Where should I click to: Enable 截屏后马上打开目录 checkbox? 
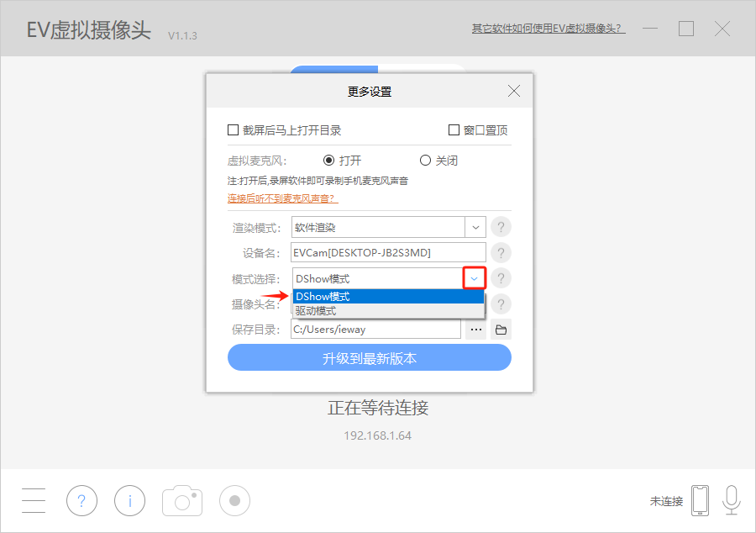click(234, 130)
